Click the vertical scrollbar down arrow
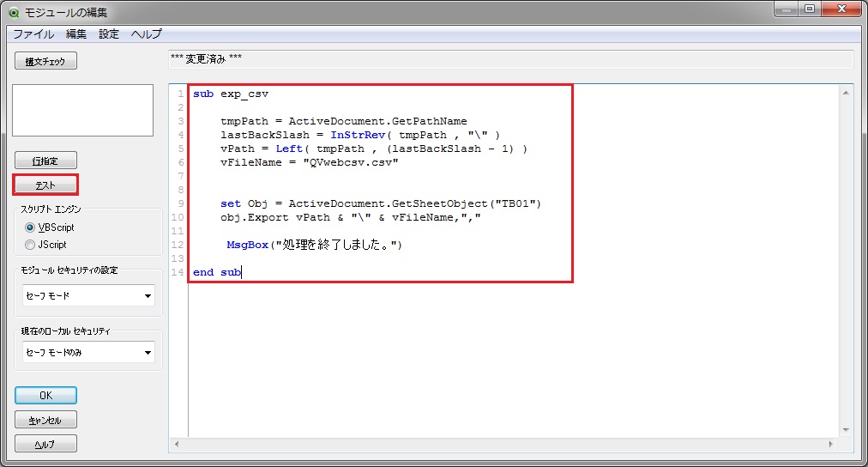The width and height of the screenshot is (868, 467). pos(846,430)
